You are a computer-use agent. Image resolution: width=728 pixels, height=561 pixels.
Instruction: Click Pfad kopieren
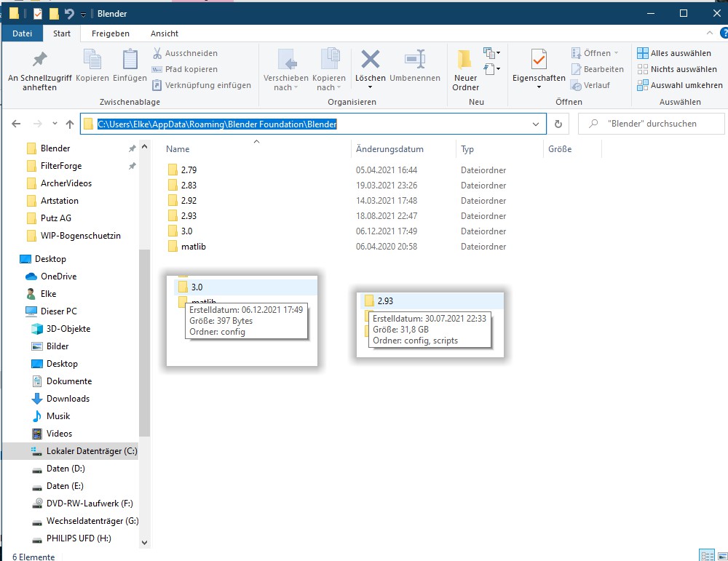pyautogui.click(x=186, y=69)
